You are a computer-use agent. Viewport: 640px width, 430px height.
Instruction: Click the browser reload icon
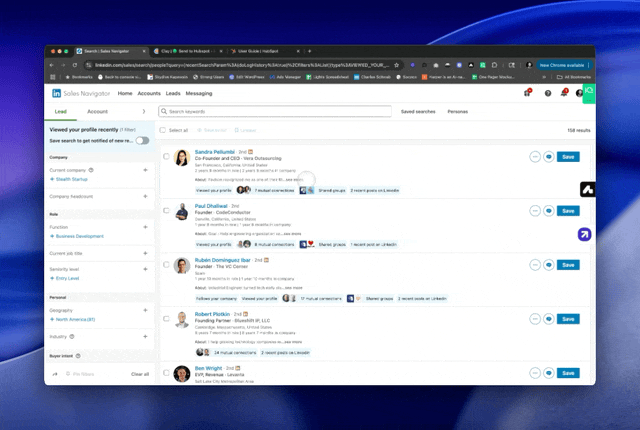(x=75, y=65)
